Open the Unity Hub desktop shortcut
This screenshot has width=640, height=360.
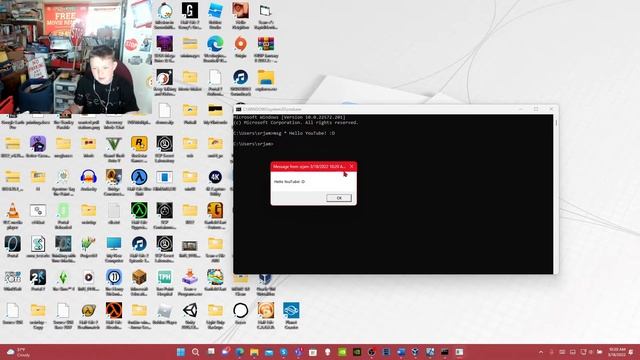click(190, 316)
